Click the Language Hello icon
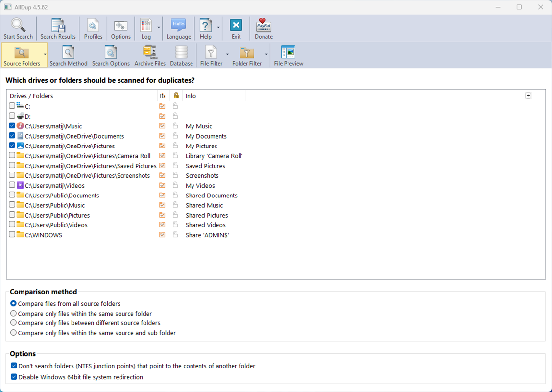Screen dimensions: 552x392 178,25
